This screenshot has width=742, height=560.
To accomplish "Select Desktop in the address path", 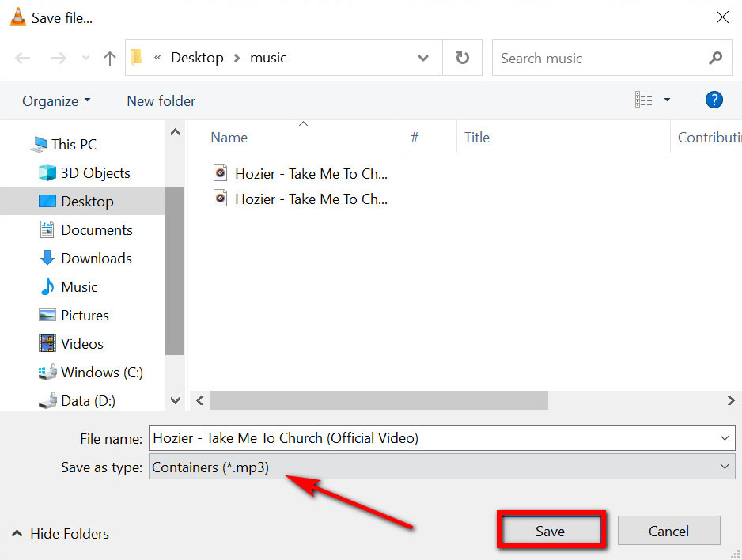I will pos(197,58).
